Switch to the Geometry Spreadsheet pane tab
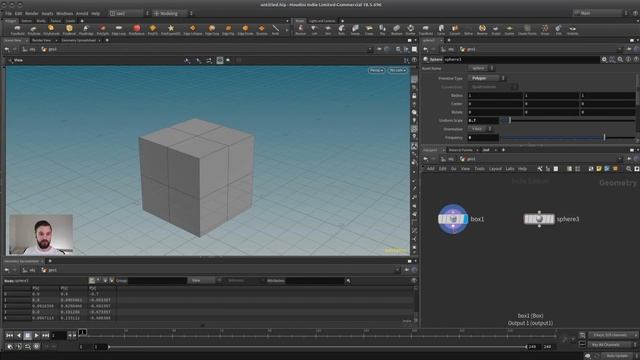 click(79, 40)
